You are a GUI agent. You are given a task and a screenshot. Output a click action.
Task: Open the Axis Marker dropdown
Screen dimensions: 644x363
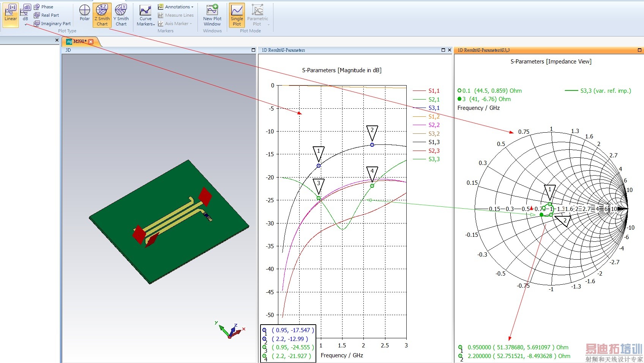[175, 24]
